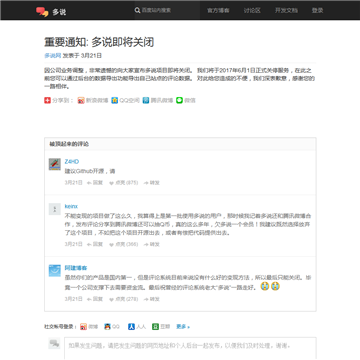Focus the comment text area
This screenshot has height=360, width=360.
click(x=190, y=349)
